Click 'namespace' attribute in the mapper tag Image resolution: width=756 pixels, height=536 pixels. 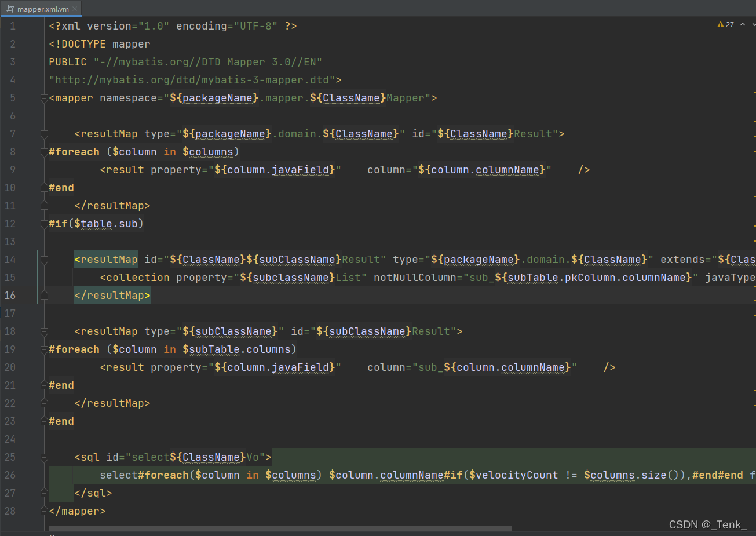128,98
